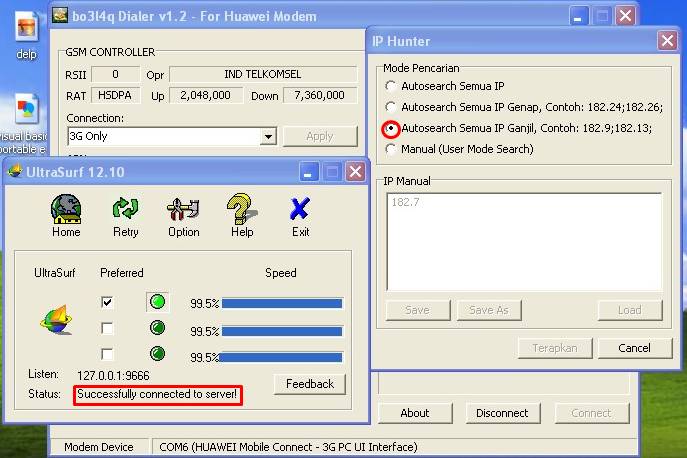The height and width of the screenshot is (458, 687).
Task: Open UltraSurf Option tools icon
Action: pos(183,209)
